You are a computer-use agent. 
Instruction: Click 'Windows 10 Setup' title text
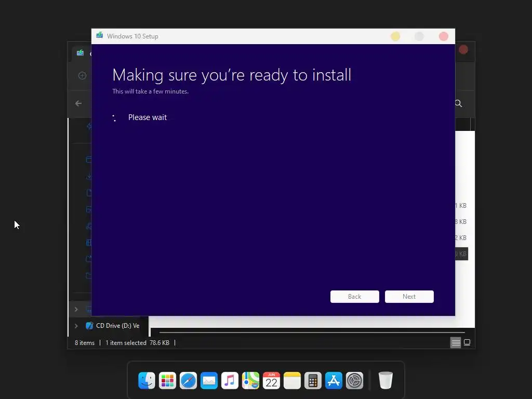132,36
